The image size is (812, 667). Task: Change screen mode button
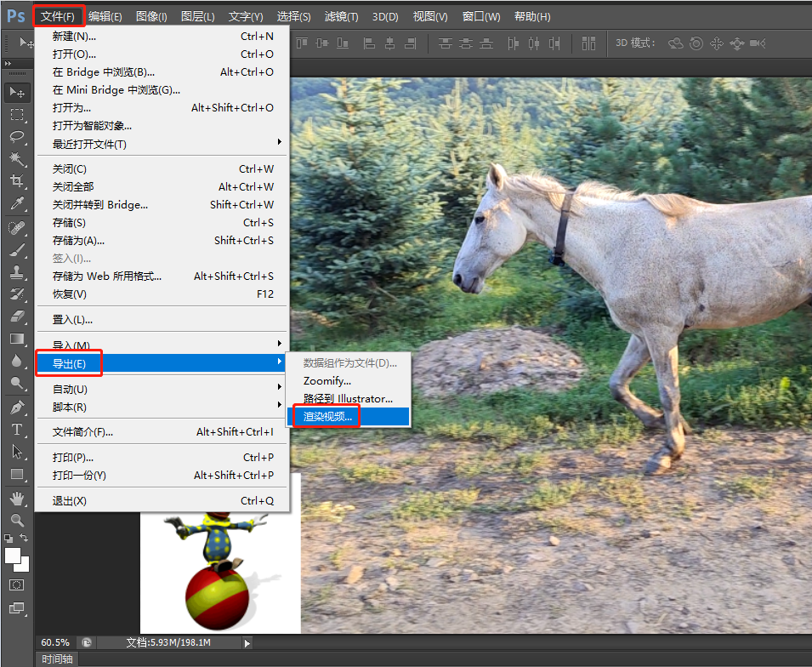coord(16,608)
